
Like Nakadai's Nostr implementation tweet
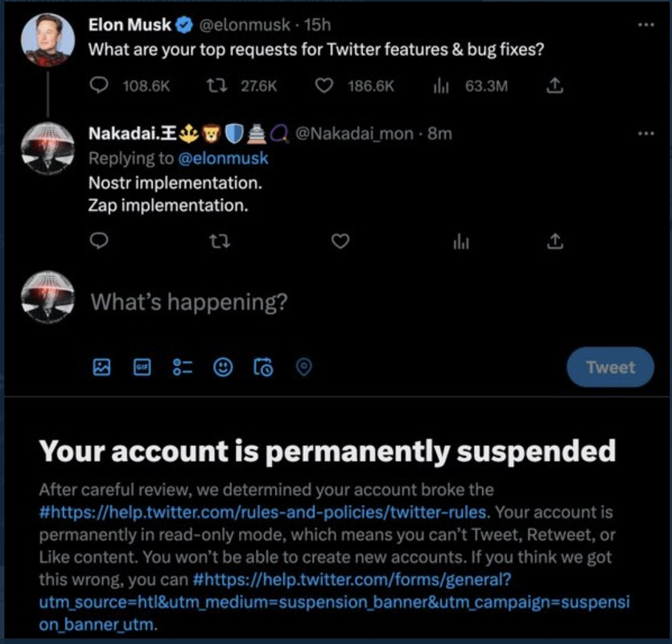(x=341, y=241)
